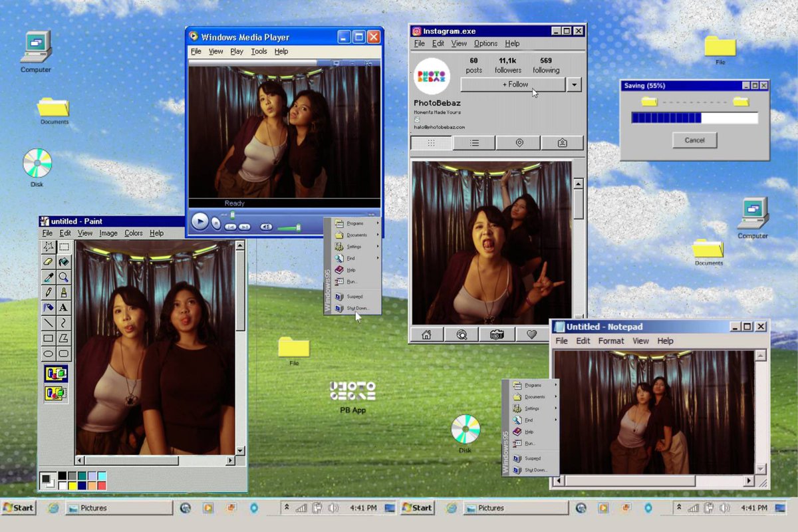Skip to previous track in Media Player
This screenshot has height=532, width=798.
click(231, 227)
